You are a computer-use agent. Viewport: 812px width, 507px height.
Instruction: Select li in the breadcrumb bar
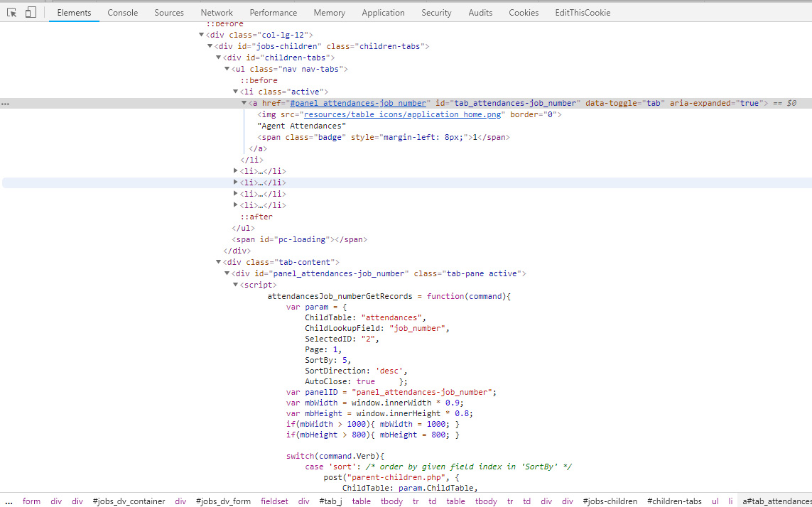coord(730,501)
